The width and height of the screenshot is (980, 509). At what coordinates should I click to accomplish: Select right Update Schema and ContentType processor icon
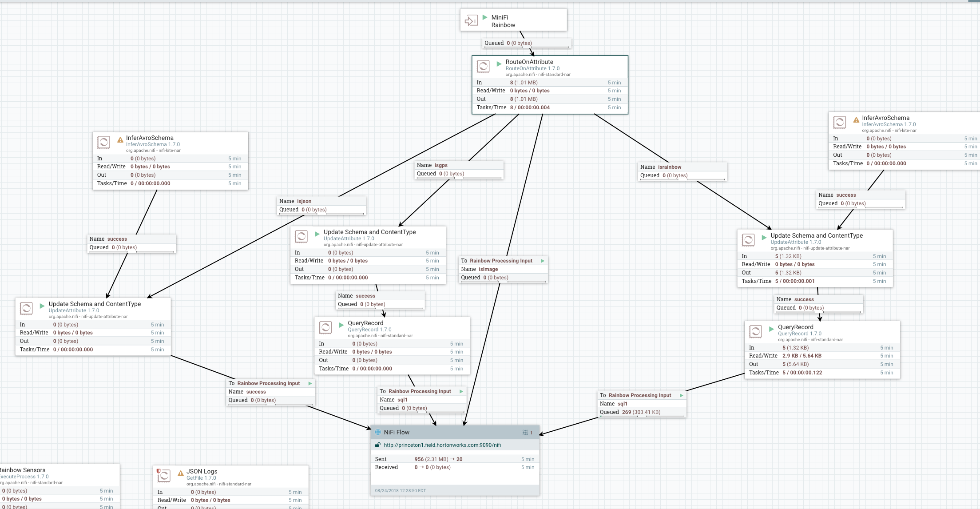click(x=748, y=240)
